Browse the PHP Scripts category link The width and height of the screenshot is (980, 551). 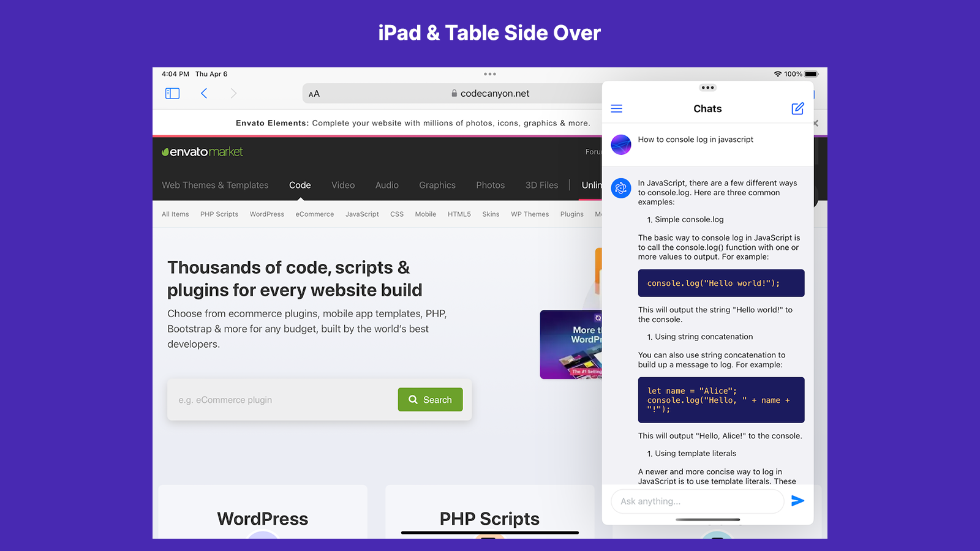click(x=219, y=214)
